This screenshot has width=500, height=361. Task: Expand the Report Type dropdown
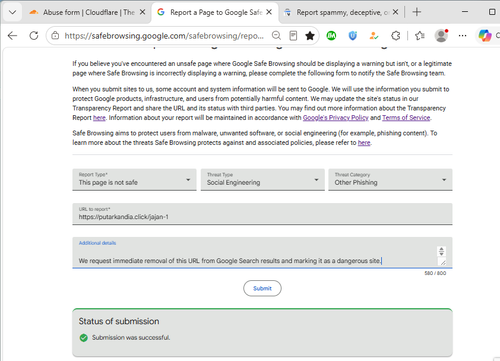pyautogui.click(x=134, y=180)
